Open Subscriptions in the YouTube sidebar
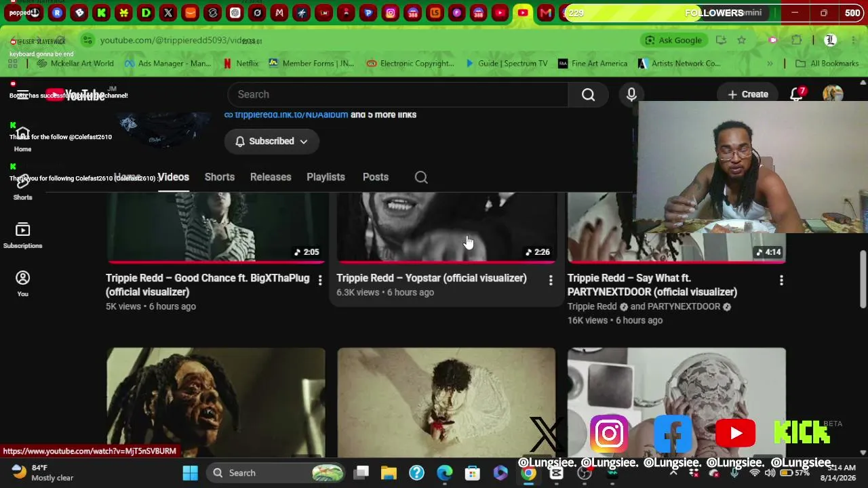The width and height of the screenshot is (868, 488). point(22,235)
